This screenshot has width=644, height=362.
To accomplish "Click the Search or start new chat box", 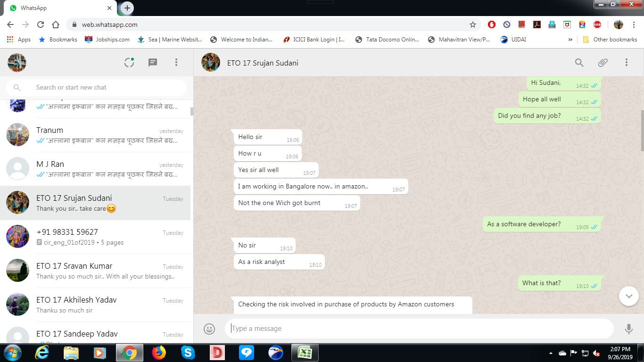I will click(96, 87).
